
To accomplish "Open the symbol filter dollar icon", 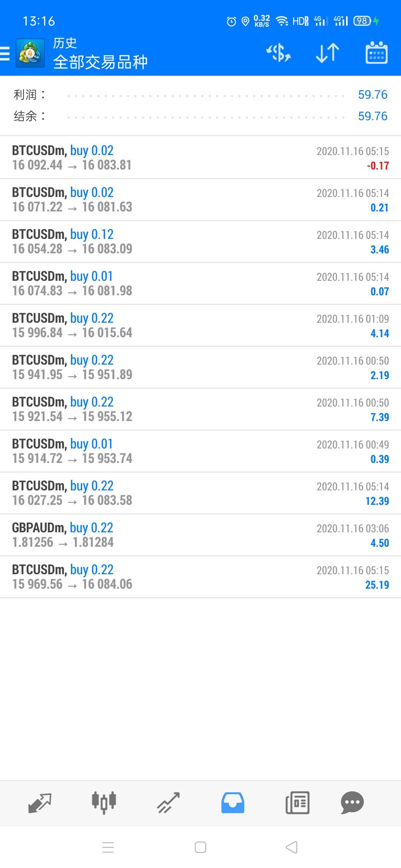I will point(278,53).
